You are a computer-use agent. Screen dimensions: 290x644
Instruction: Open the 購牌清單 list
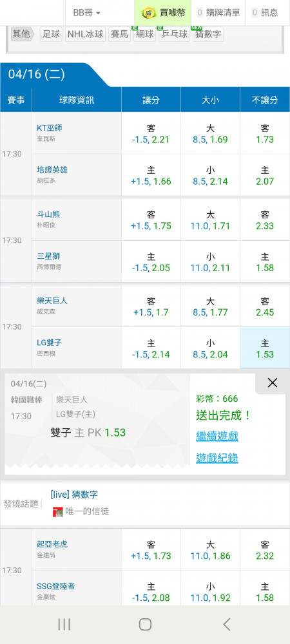pyautogui.click(x=218, y=13)
